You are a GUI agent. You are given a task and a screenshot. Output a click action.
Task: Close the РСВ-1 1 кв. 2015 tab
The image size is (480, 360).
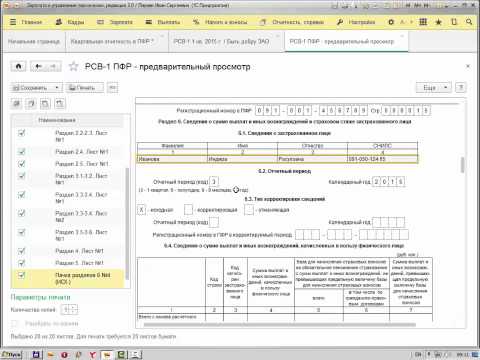click(278, 36)
